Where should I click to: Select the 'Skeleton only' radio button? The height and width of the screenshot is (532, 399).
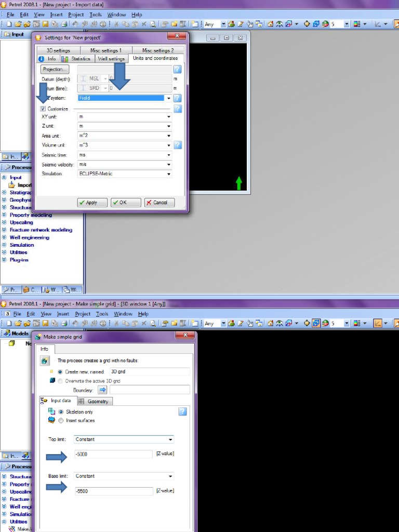pyautogui.click(x=61, y=411)
